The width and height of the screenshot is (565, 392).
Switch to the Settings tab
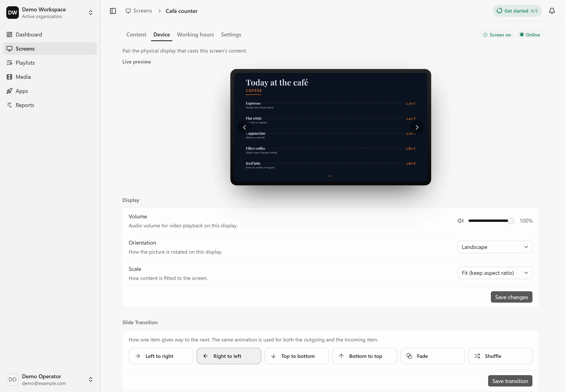(231, 35)
